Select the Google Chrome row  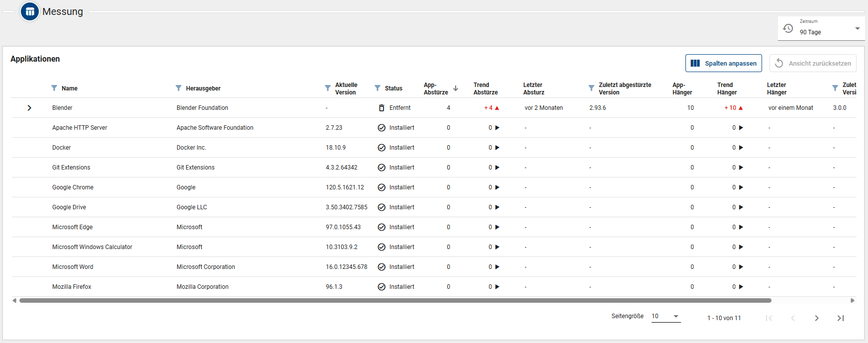pyautogui.click(x=73, y=187)
